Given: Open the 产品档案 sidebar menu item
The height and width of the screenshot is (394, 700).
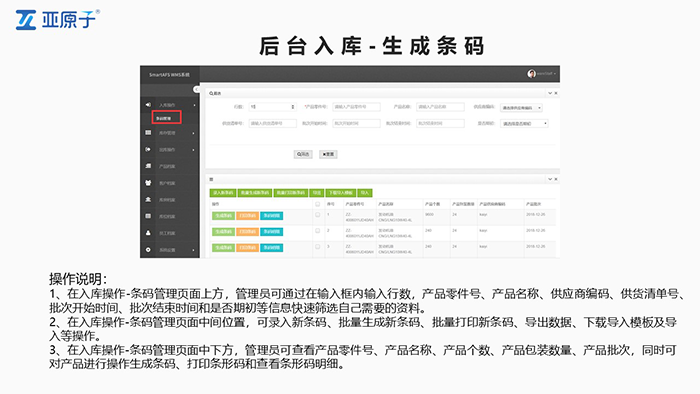Looking at the screenshot, I should 167,166.
